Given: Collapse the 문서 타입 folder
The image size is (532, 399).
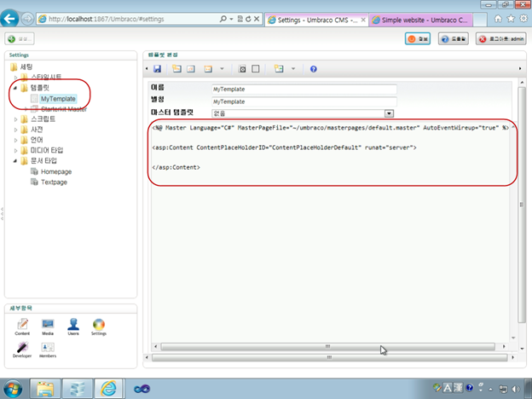Looking at the screenshot, I should click(x=15, y=161).
